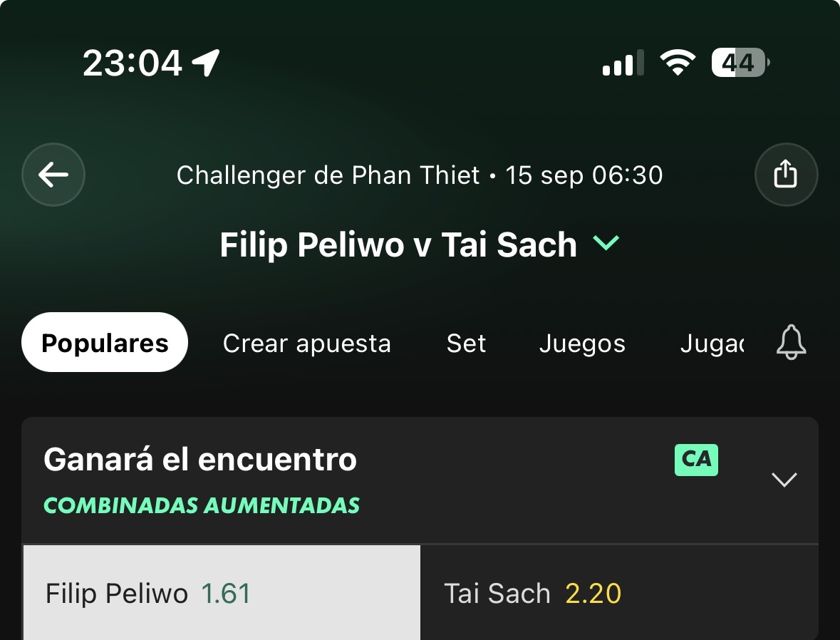This screenshot has height=640, width=840.
Task: Expand the match selector green chevron
Action: [606, 243]
